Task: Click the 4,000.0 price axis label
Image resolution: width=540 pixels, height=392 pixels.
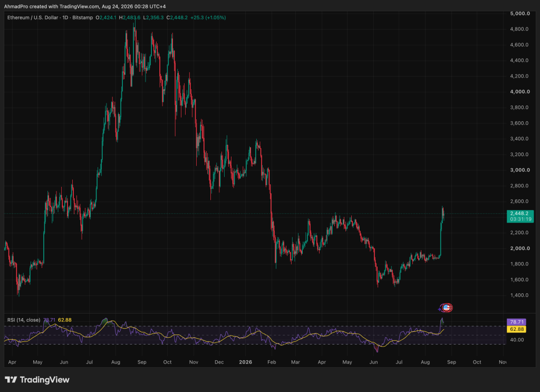Action: tap(519, 92)
